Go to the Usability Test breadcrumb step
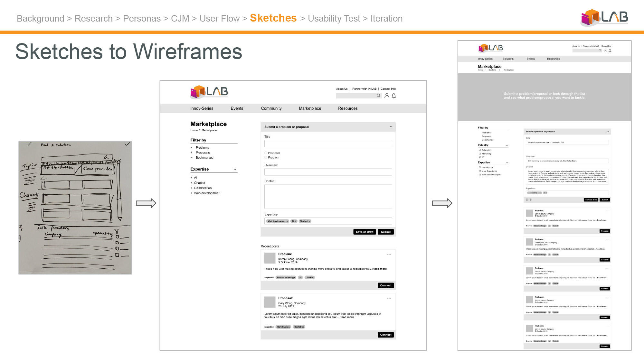Image resolution: width=644 pixels, height=362 pixels. pyautogui.click(x=334, y=19)
